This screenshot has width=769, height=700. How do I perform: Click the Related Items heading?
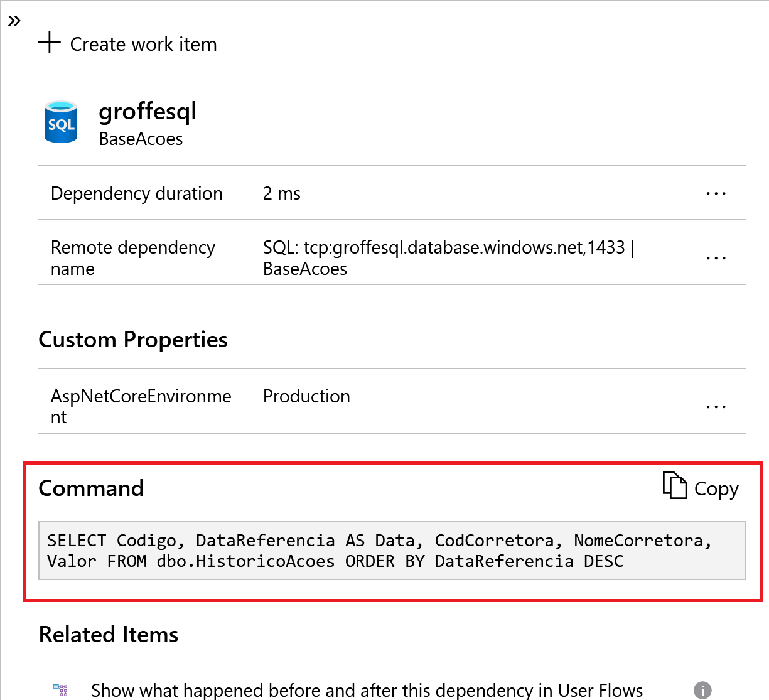[108, 634]
